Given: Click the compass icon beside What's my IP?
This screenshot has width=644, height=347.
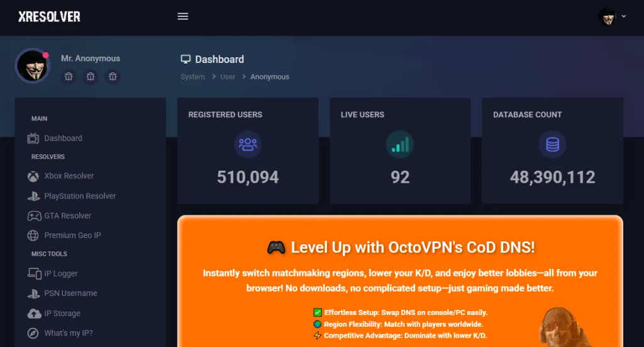Looking at the screenshot, I should [x=33, y=333].
